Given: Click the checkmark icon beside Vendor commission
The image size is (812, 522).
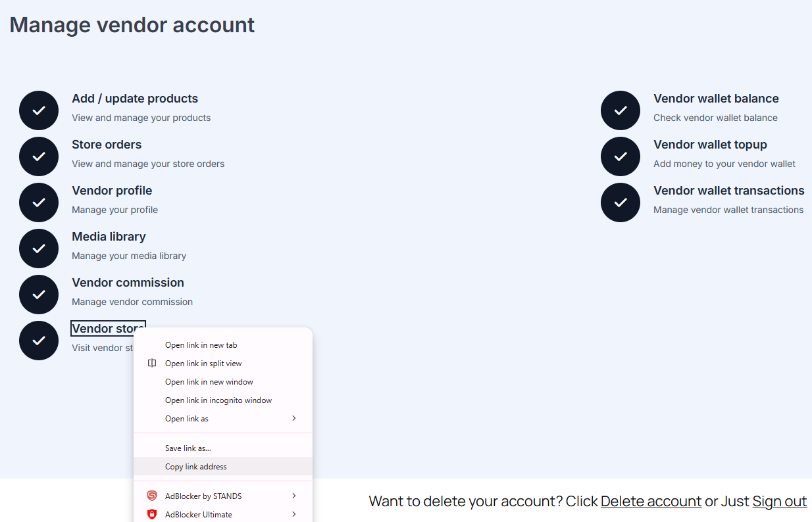Looking at the screenshot, I should pos(39,295).
